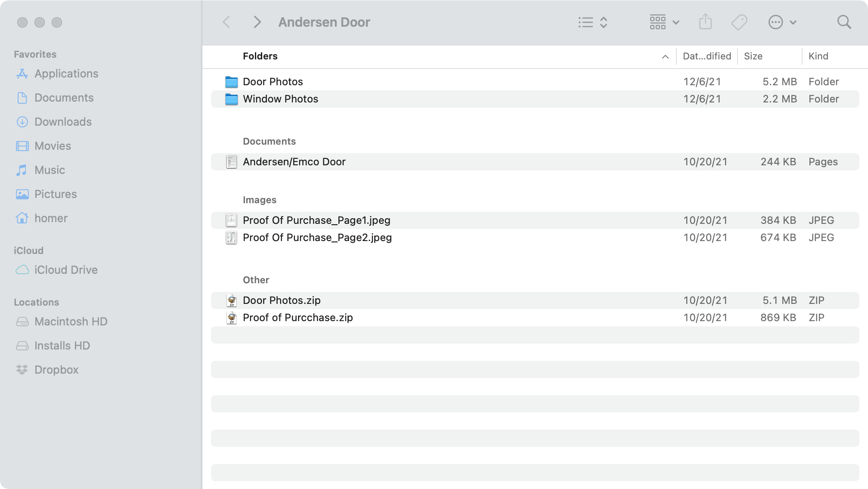Click the Proof Of Purchase_Page2 thumbnail
The width and height of the screenshot is (868, 489).
[x=232, y=238]
